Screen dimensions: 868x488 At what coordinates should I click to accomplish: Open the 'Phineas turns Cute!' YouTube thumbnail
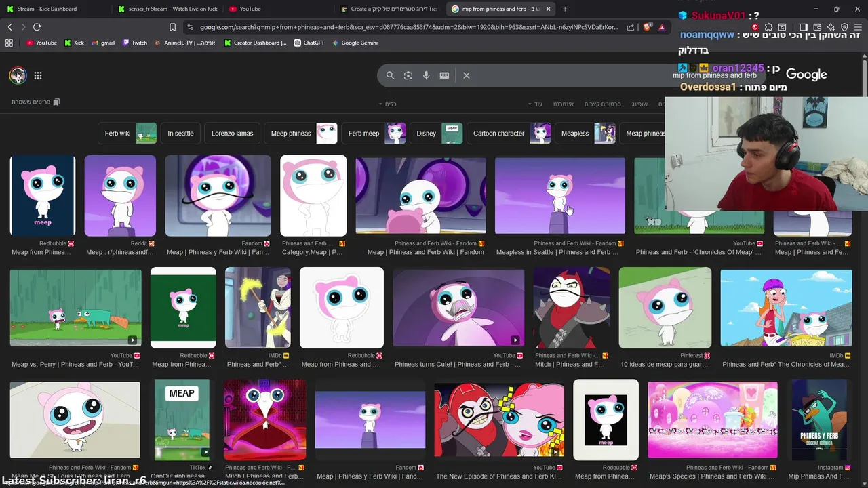coord(458,308)
